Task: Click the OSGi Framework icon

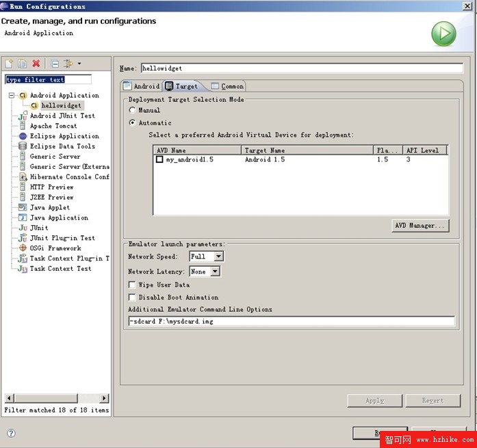Action: [x=23, y=248]
